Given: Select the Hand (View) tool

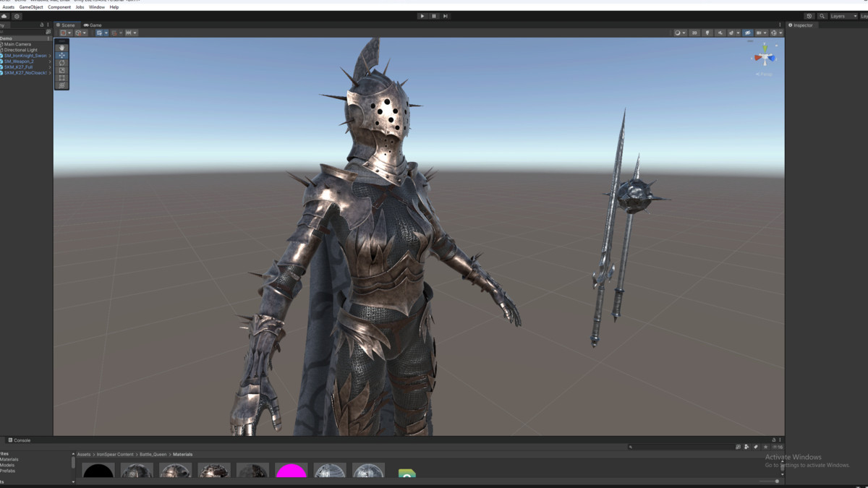Looking at the screenshot, I should click(61, 48).
